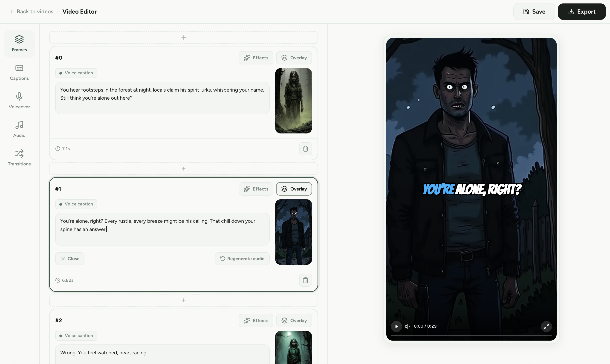Viewport: 610px width, 364px height.
Task: Open Effects for frame #2
Action: [256, 321]
